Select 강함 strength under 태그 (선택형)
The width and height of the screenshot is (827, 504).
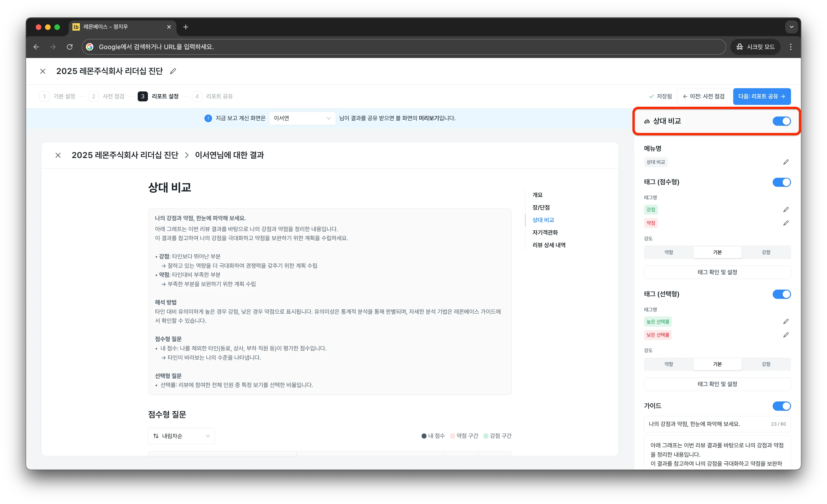pos(766,364)
